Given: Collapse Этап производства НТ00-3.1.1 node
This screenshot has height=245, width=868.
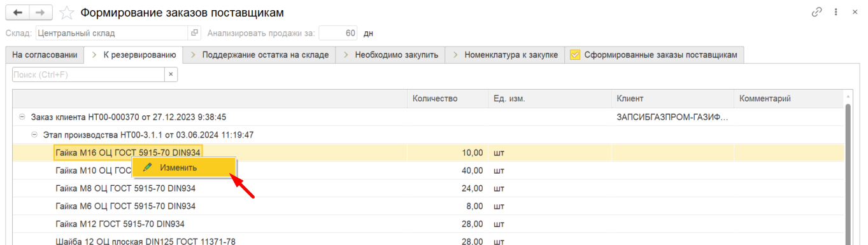Looking at the screenshot, I should 34,135.
